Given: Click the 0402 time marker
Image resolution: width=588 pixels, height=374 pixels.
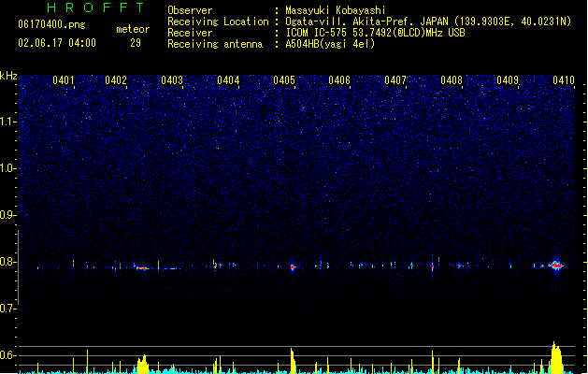Looking at the screenshot, I should coord(116,80).
